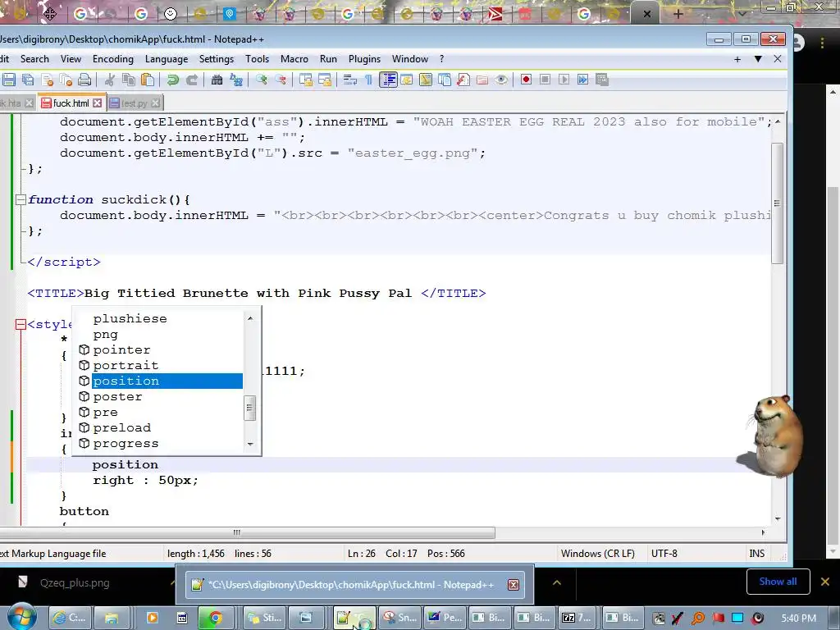This screenshot has width=840, height=630.
Task: Toggle Word Wrap toolbar icon
Action: point(349,80)
